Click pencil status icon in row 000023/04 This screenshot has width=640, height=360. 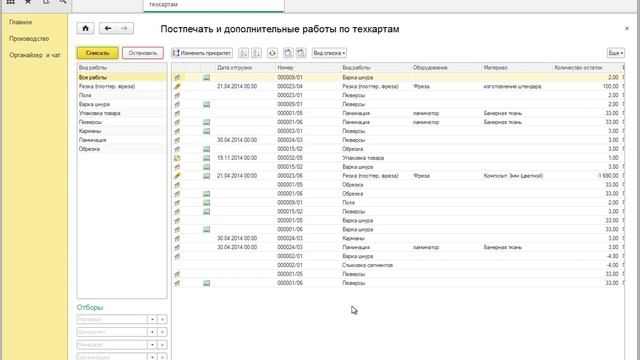(177, 86)
